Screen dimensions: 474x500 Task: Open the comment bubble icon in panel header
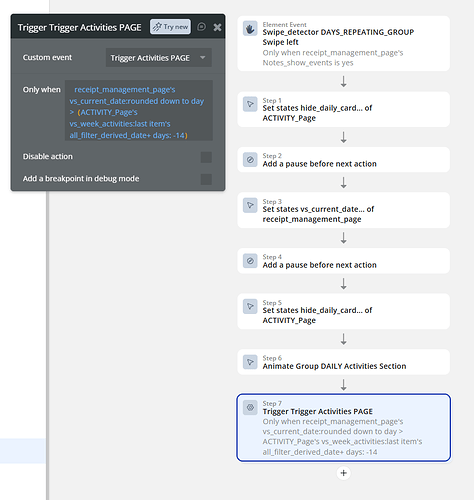[201, 27]
